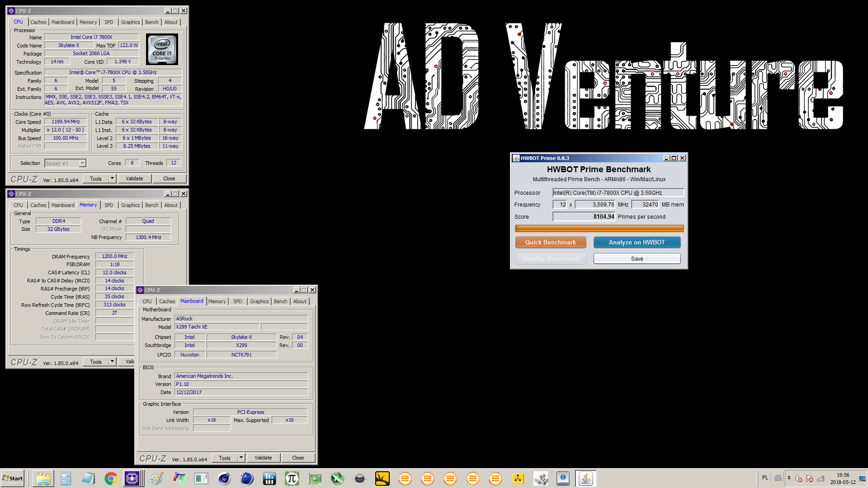Click the DRAM Frequency value 1200.0 MHz
Image resolution: width=868 pixels, height=488 pixels.
tap(114, 256)
